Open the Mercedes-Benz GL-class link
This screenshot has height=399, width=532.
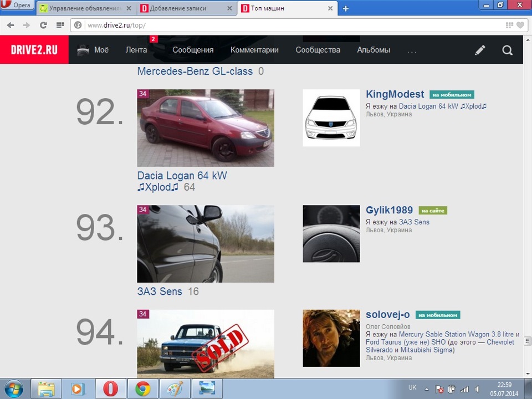click(x=195, y=71)
